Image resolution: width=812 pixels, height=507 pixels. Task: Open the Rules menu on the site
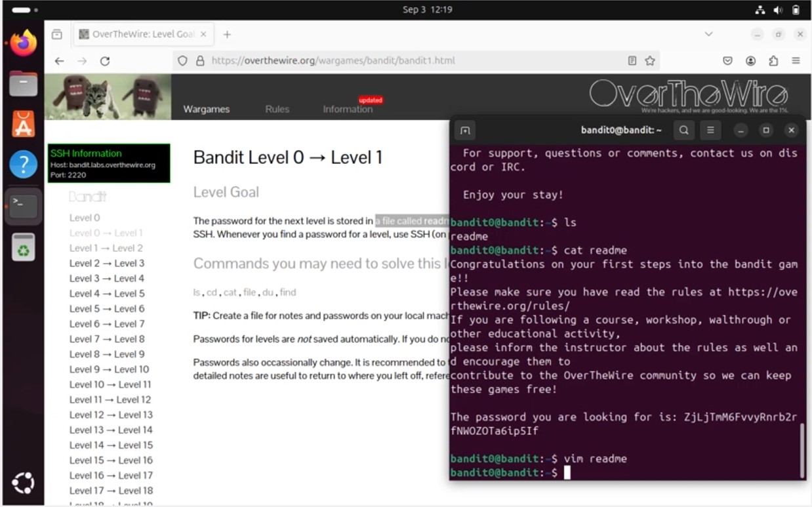(x=277, y=110)
